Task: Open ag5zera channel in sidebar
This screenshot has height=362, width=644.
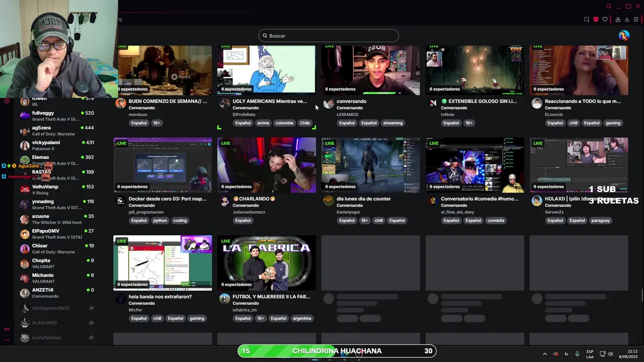Action: [x=57, y=131]
